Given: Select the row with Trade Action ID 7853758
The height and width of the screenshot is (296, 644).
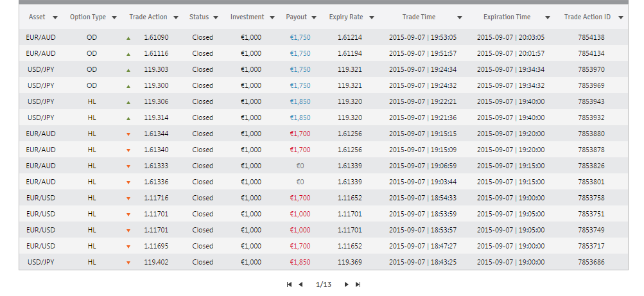Looking at the screenshot, I should [324, 198].
